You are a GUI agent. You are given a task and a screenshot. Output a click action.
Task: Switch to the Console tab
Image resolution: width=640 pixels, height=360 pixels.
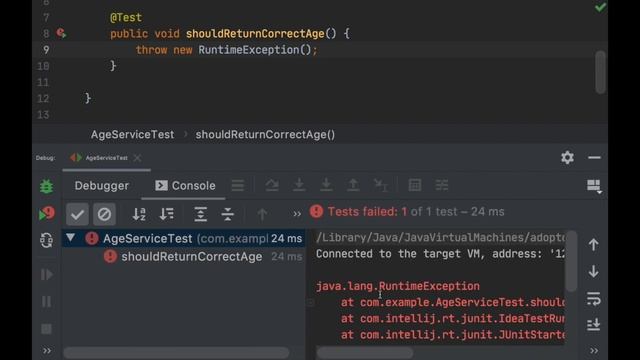(185, 186)
